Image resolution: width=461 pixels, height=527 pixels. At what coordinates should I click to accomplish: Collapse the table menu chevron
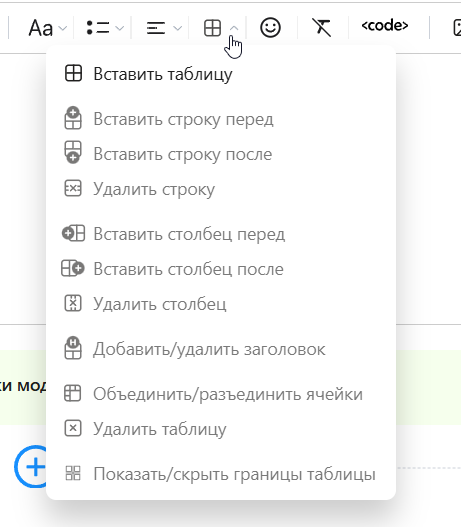234,29
